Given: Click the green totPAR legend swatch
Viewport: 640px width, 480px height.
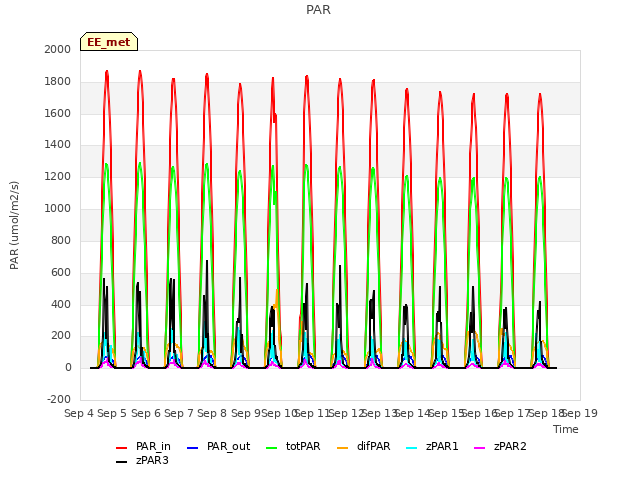Looking at the screenshot, I should click(x=271, y=448).
